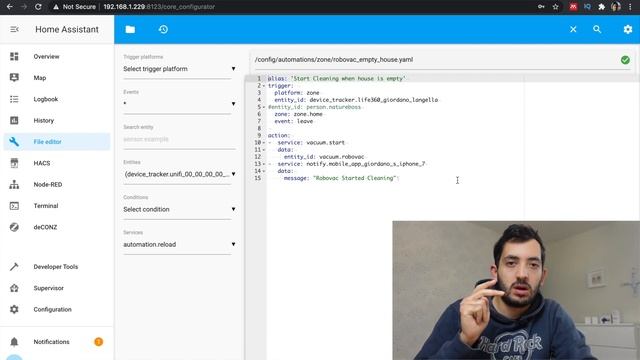640x360 pixels.
Task: Collapse fold arrow on line 10
Action: click(264, 142)
